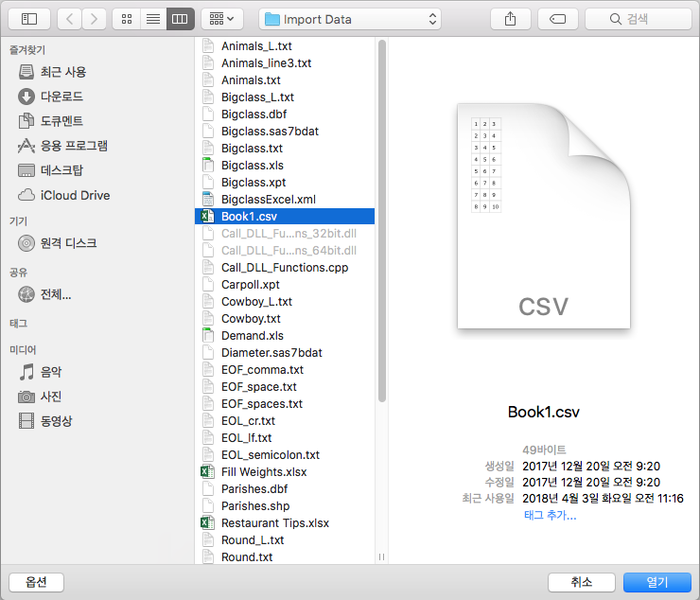Go back to the previous folder
700x600 pixels.
[x=70, y=19]
